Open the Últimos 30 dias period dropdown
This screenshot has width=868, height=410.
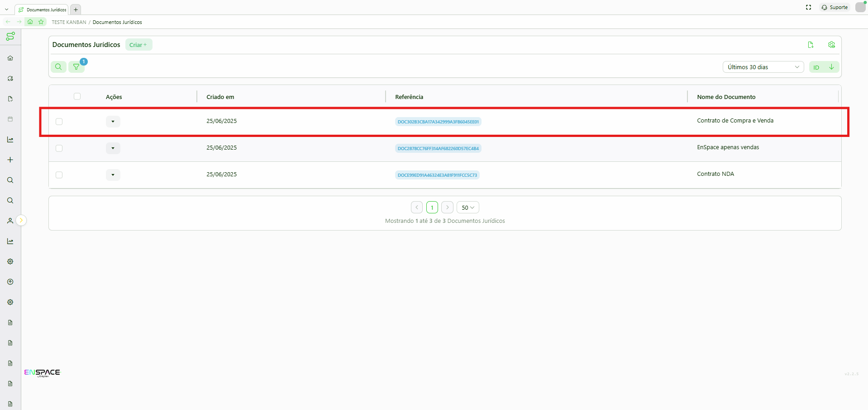coord(763,67)
